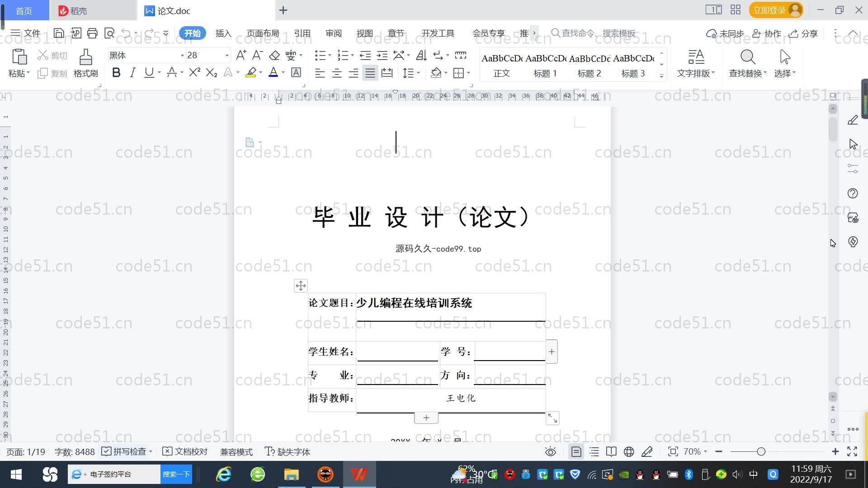
Task: Open Print Preview icon
Action: click(109, 33)
